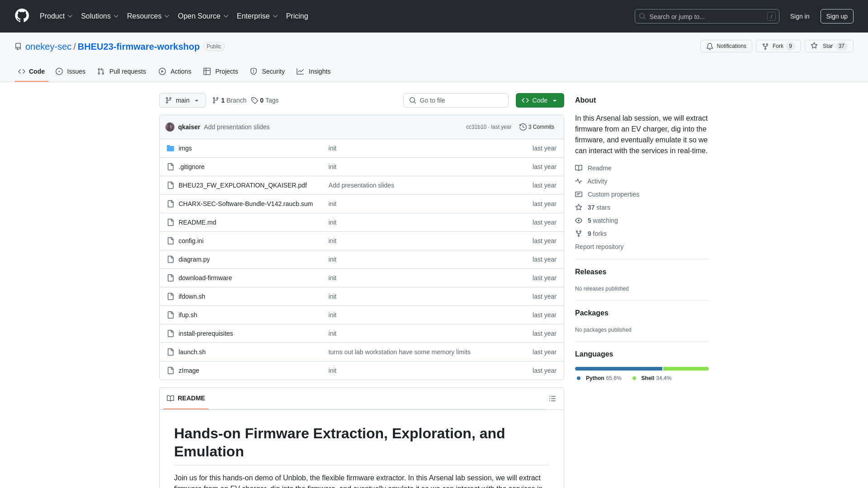Open the commits history clock icon
Image resolution: width=868 pixels, height=488 pixels.
[x=523, y=127]
